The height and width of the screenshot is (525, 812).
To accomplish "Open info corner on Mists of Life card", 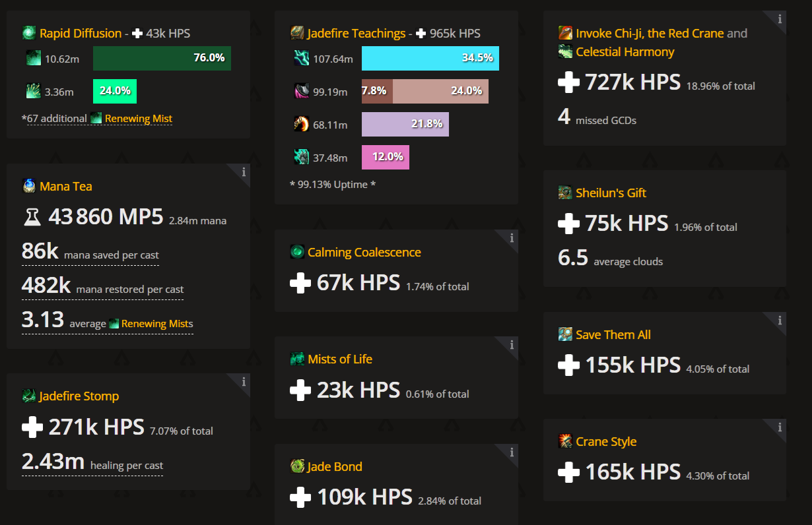I will tap(512, 344).
